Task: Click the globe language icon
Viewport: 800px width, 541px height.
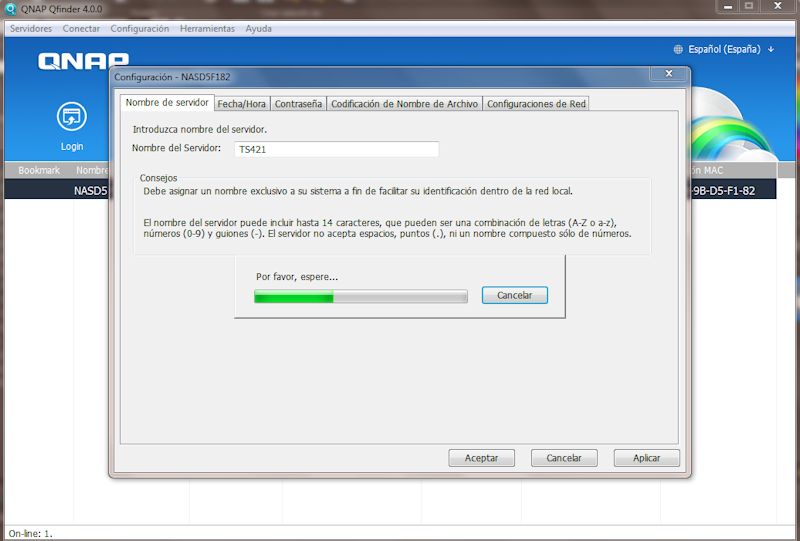Action: click(x=678, y=50)
